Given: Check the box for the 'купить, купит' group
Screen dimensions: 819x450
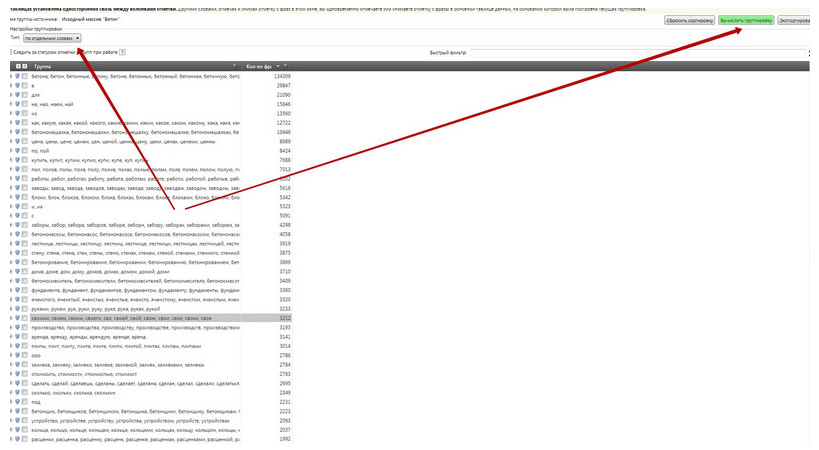Looking at the screenshot, I should pos(25,160).
